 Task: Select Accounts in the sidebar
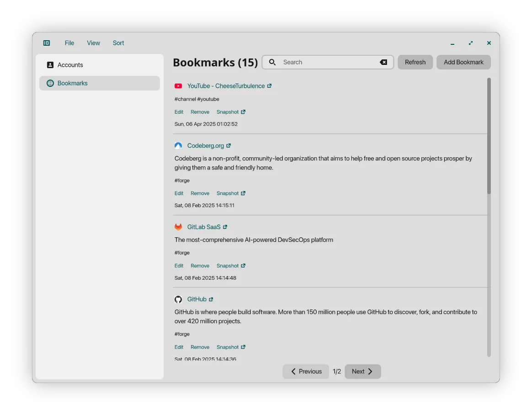(x=100, y=65)
